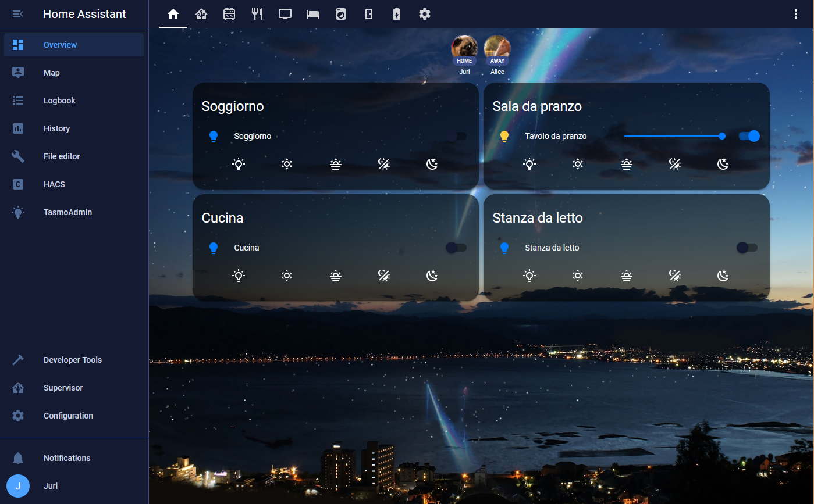Click the blue bulb icon beside Stanza da letto
This screenshot has height=504, width=814.
(x=504, y=248)
